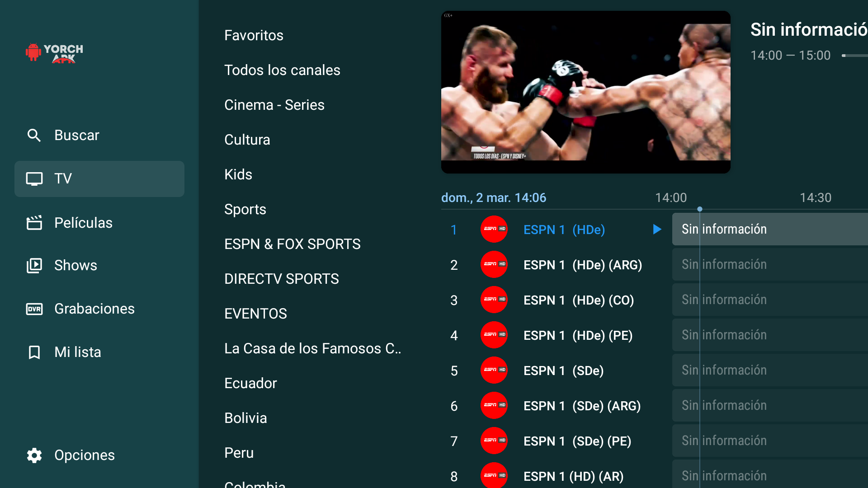Select the Sports category

(x=245, y=209)
